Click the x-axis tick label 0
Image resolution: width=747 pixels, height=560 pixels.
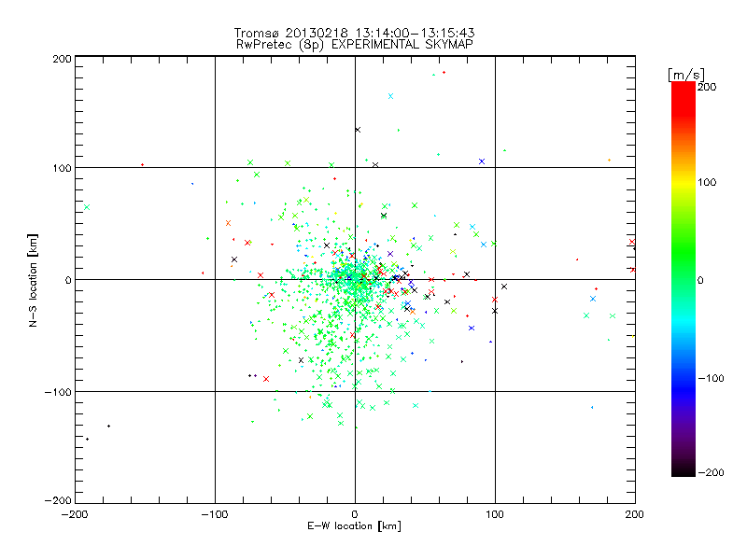[x=355, y=514]
